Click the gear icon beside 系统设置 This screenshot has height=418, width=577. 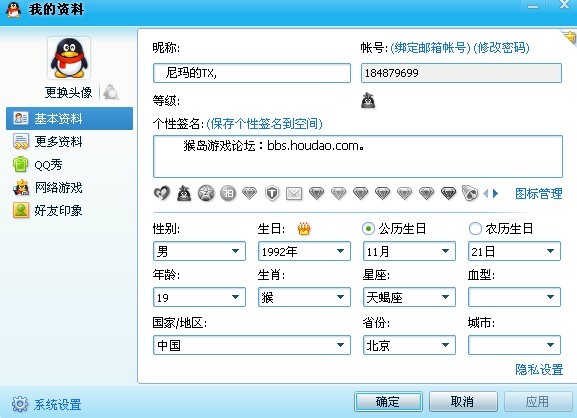coord(20,404)
